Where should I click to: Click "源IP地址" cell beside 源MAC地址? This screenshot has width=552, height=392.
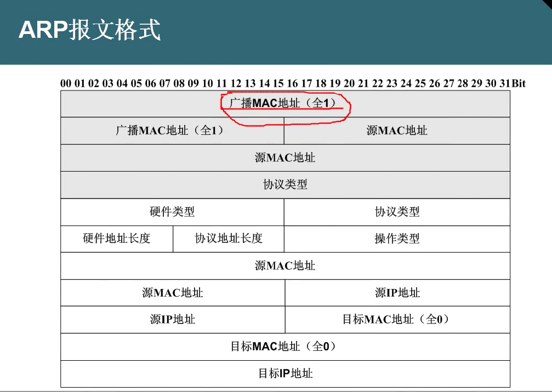coord(397,293)
